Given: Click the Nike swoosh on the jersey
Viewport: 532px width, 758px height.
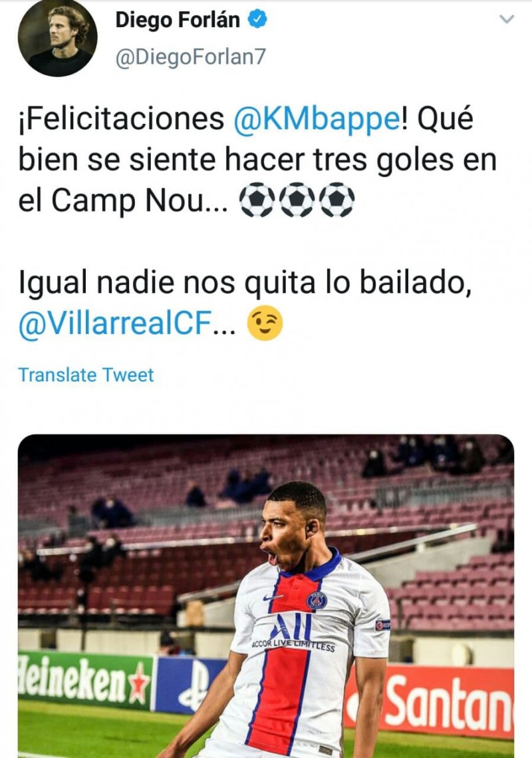Looking at the screenshot, I should click(x=273, y=598).
